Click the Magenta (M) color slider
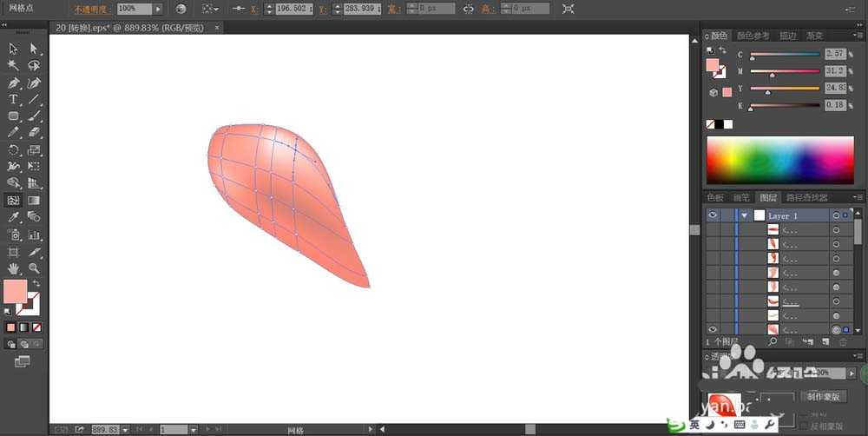Viewport: 868px width, 436px height. pos(785,73)
